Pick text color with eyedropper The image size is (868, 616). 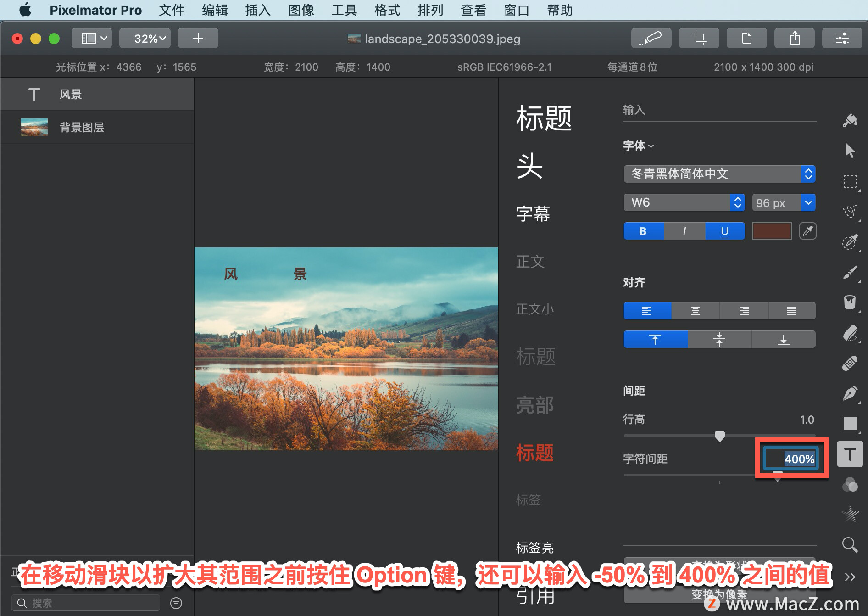click(807, 231)
